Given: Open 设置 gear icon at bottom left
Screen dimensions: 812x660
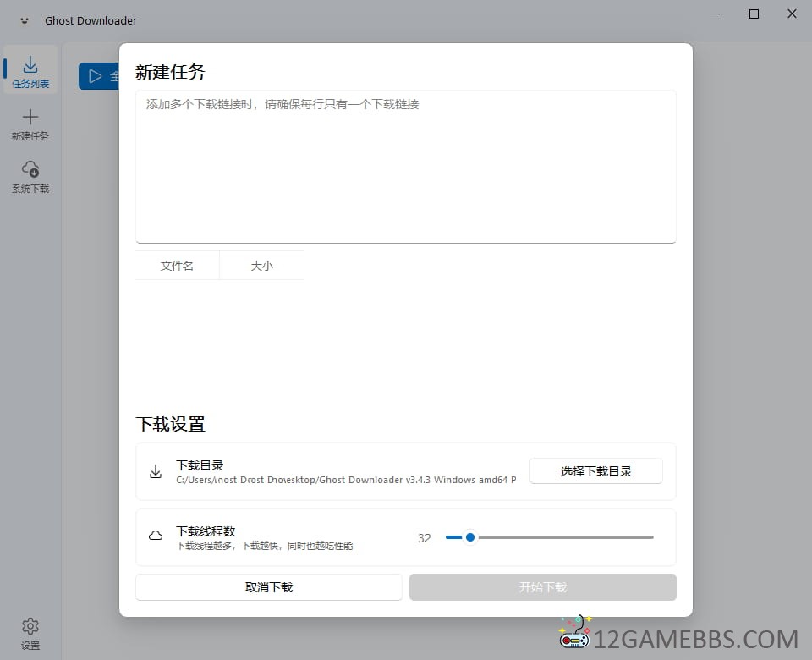Looking at the screenshot, I should [x=30, y=626].
